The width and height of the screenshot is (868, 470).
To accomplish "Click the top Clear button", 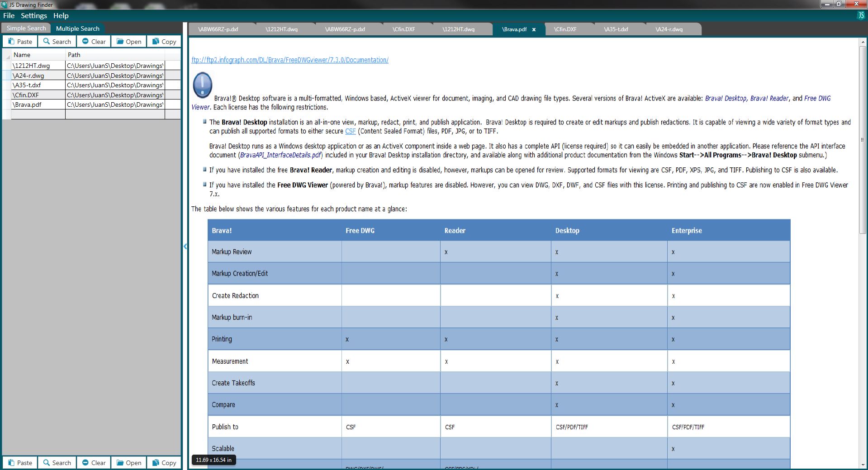I will [94, 42].
